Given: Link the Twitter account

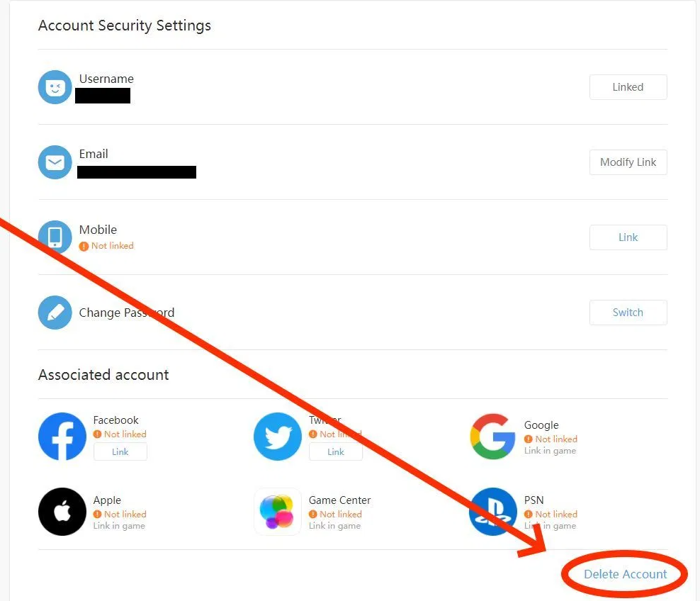Looking at the screenshot, I should 336,451.
